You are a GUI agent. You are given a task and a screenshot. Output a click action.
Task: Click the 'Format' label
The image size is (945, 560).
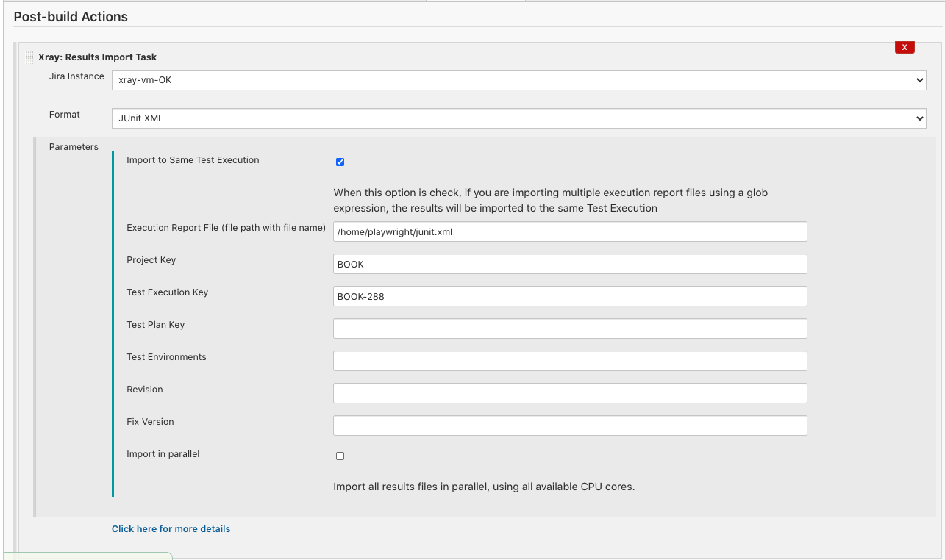pyautogui.click(x=65, y=115)
